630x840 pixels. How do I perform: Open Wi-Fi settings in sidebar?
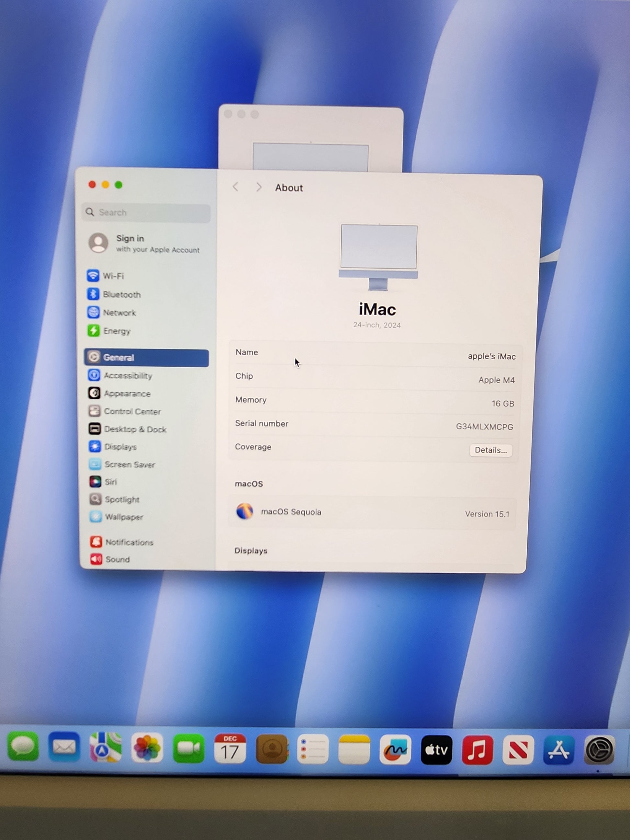(113, 276)
